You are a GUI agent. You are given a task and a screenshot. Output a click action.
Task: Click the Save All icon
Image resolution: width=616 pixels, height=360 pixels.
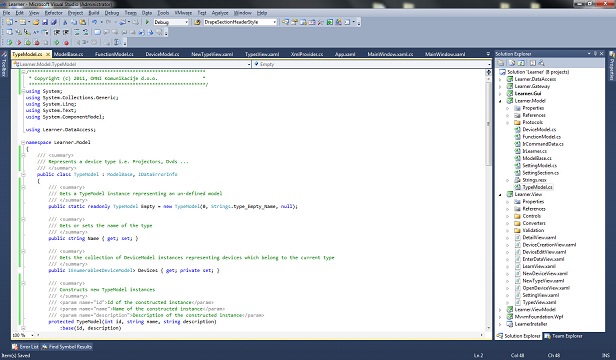click(x=54, y=22)
